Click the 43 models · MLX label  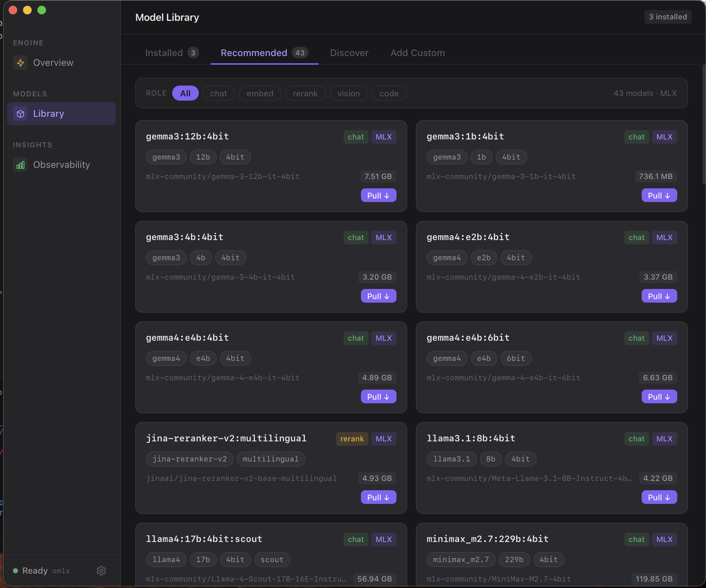pyautogui.click(x=645, y=93)
